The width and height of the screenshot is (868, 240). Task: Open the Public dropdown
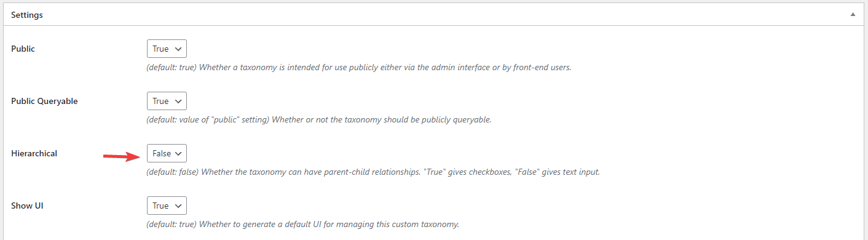167,49
